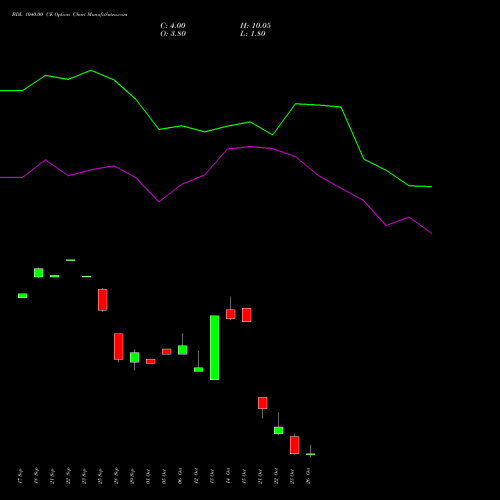Click the '17 Sep' date label

coord(20,476)
